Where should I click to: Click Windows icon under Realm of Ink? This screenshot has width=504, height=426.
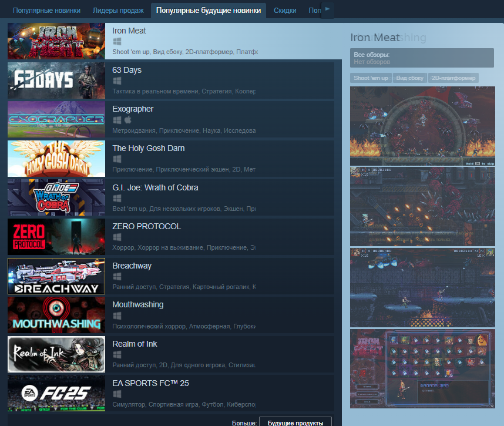click(x=117, y=355)
